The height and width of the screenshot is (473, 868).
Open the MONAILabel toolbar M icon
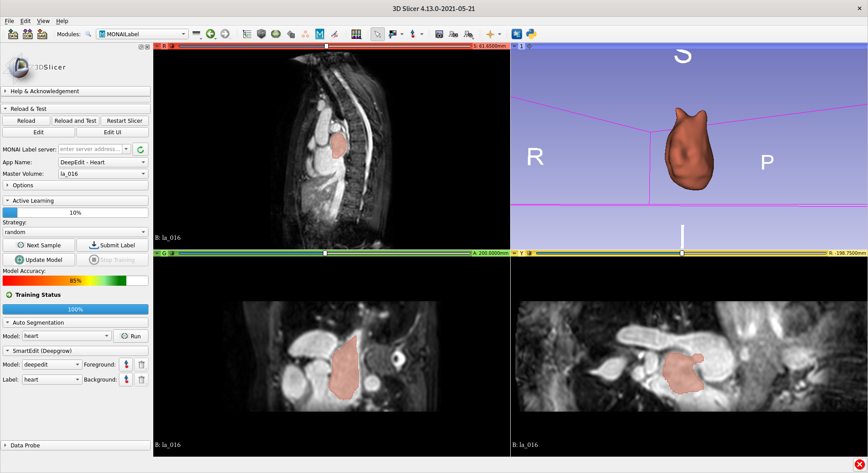[x=320, y=34]
